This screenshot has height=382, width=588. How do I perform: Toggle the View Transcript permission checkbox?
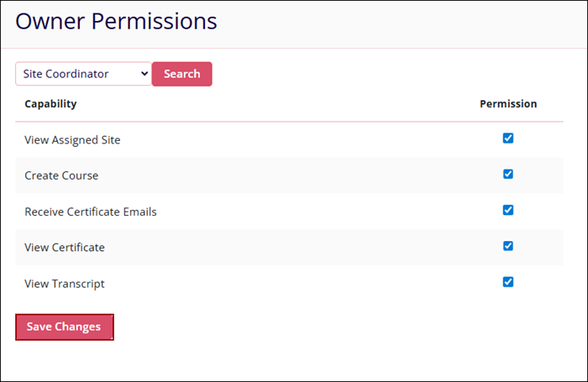click(508, 282)
